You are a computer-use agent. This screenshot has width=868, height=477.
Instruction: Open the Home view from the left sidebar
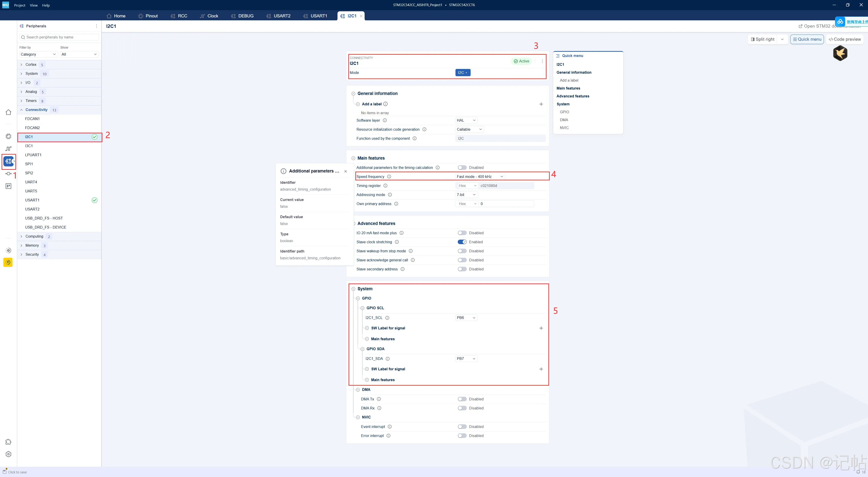tap(8, 112)
